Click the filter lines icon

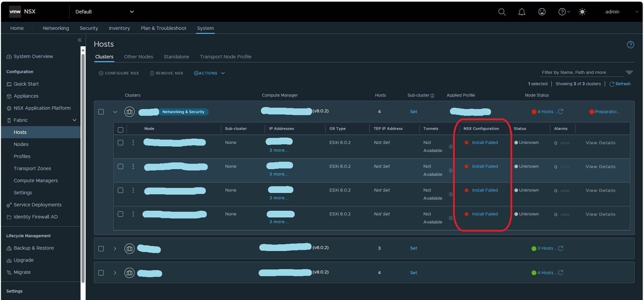[x=629, y=72]
